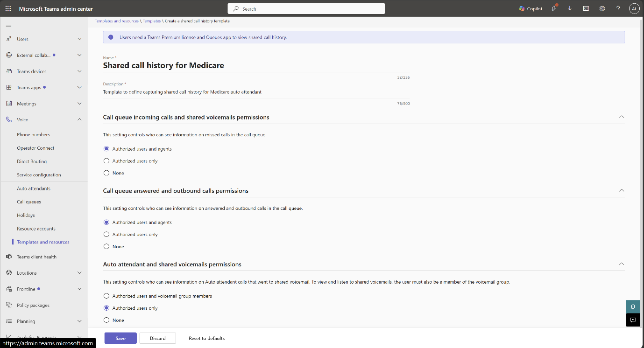644x348 pixels.
Task: Save the shared call history template
Action: point(120,338)
